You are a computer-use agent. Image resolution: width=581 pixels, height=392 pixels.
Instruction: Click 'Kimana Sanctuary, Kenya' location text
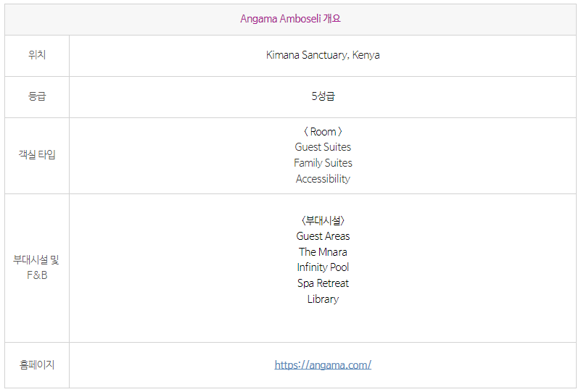pos(323,55)
